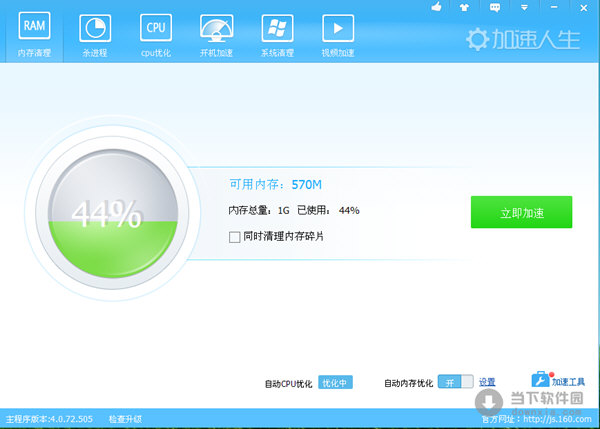Click 检查升级 in status bar
Image resolution: width=600 pixels, height=429 pixels.
pyautogui.click(x=125, y=419)
